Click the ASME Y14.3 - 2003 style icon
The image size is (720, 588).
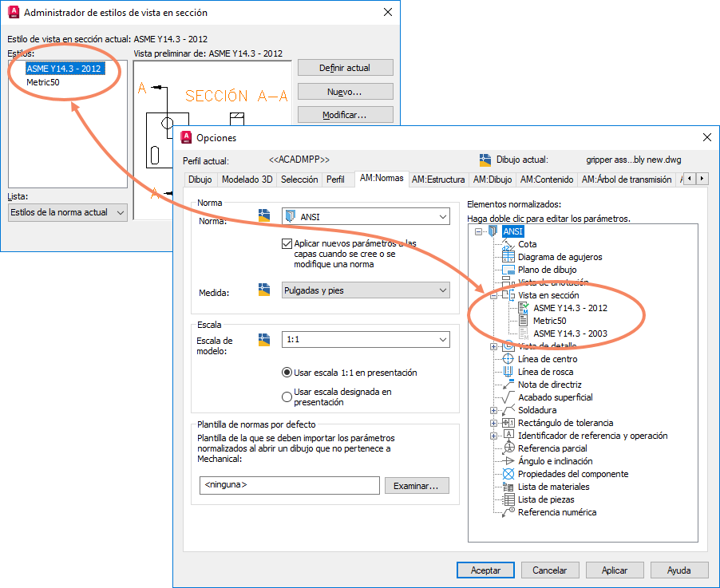pos(523,333)
